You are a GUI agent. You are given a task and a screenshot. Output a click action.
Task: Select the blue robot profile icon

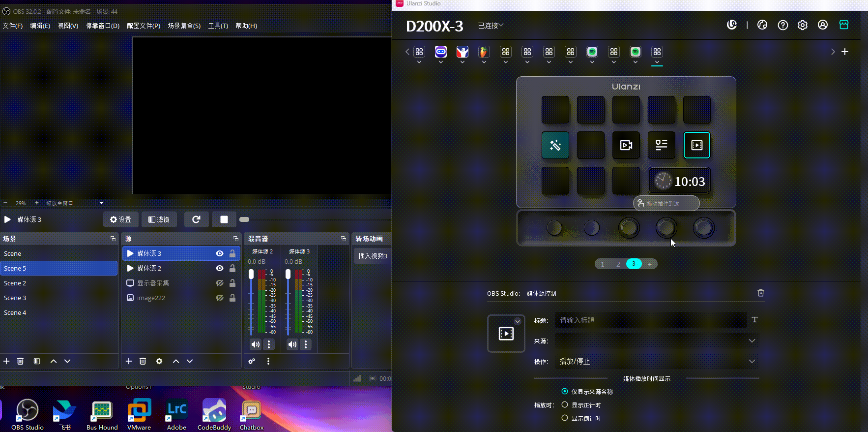tap(441, 52)
